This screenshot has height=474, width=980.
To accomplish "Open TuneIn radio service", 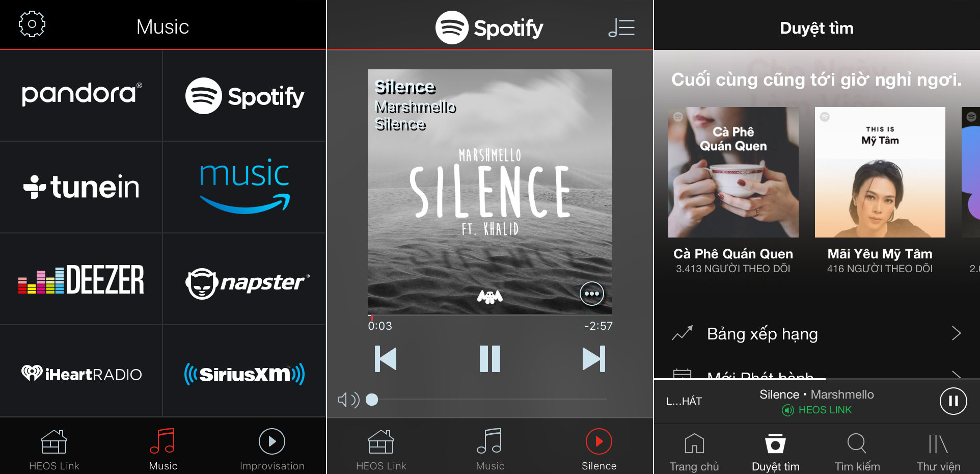I will pos(81,187).
